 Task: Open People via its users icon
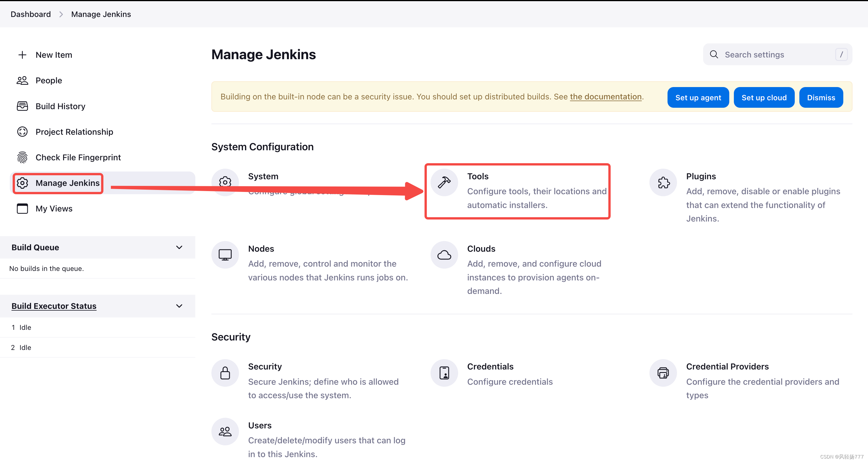(22, 80)
